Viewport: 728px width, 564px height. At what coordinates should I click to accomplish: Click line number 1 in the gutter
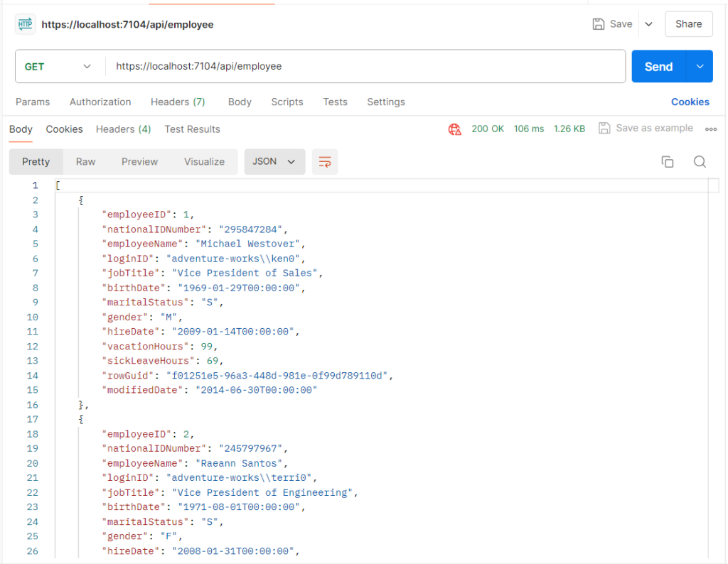click(x=36, y=185)
